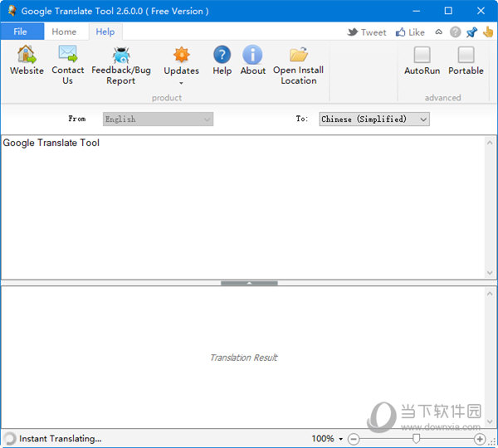Close the Google Translate Tool window
This screenshot has width=498, height=448.
[481, 11]
